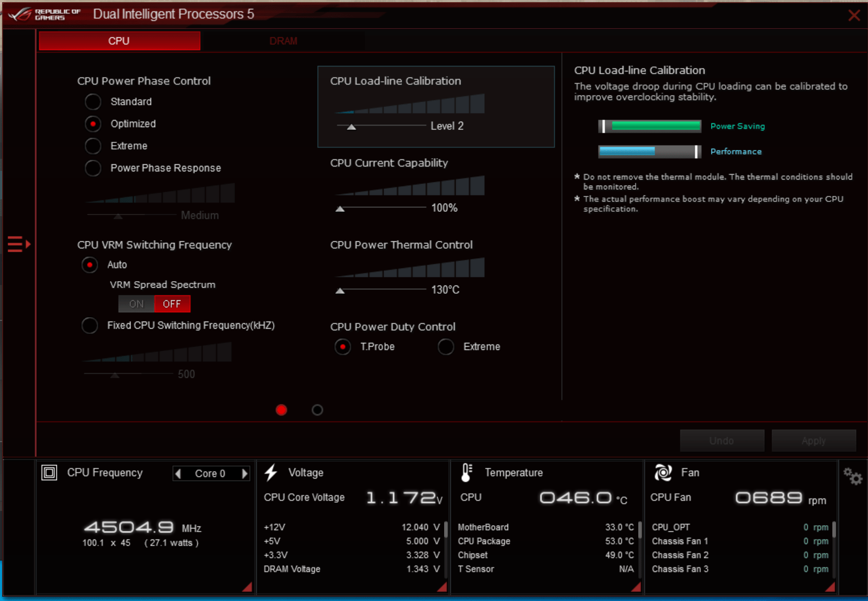
Task: Expand the Voltage panel red corner triangle
Action: (442, 587)
